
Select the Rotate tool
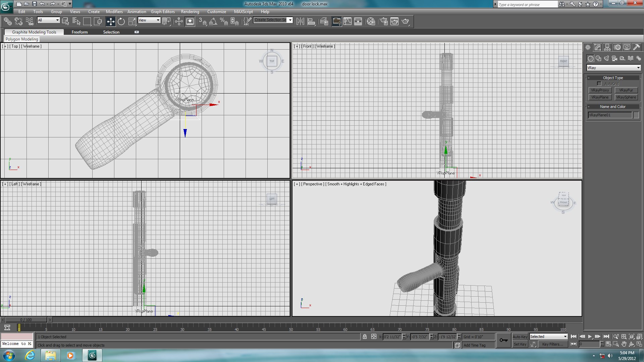(121, 22)
